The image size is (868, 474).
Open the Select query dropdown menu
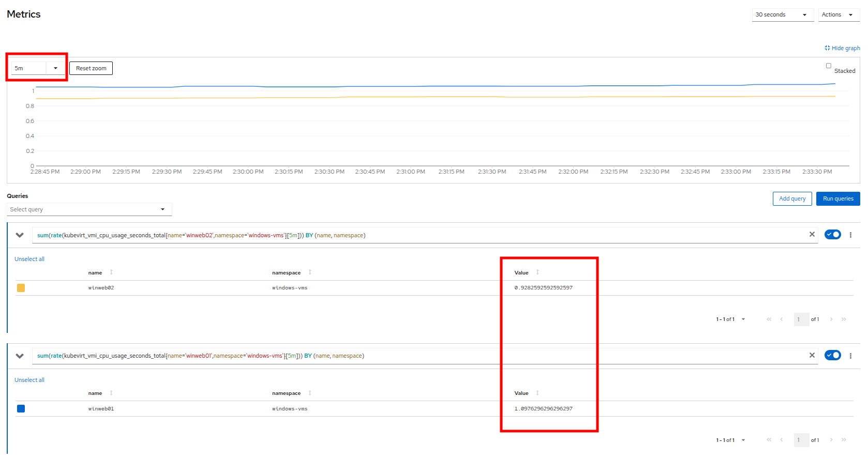pyautogui.click(x=89, y=209)
